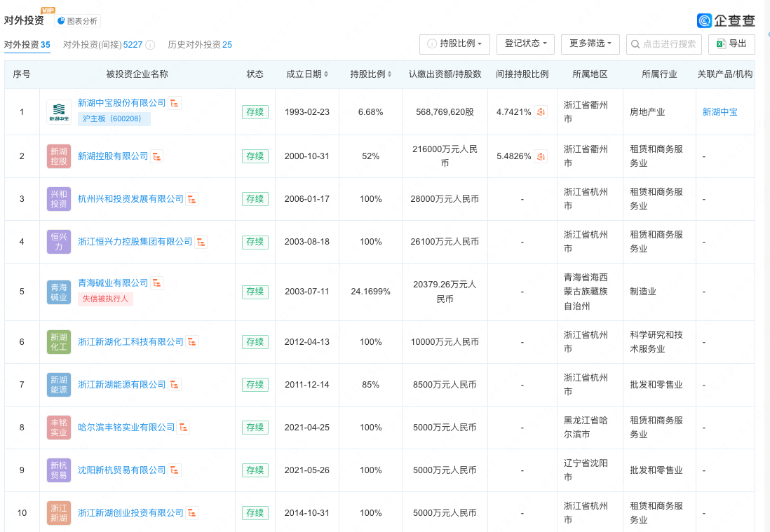
Task: Click indirect holding path icon beside 5.4826%
Action: 541,156
